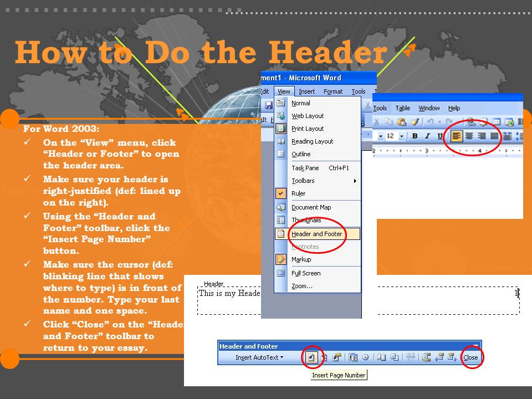Open the font name dropdown arrow
Viewport: 532px width, 399px height.
(x=381, y=136)
